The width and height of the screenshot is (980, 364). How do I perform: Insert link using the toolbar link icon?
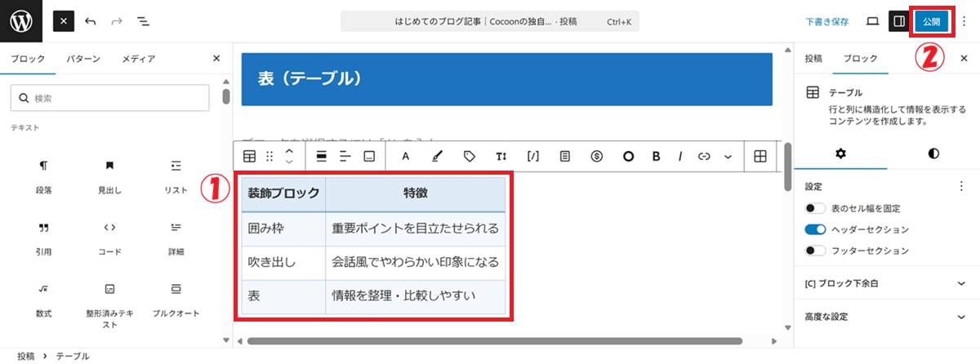coord(704,158)
